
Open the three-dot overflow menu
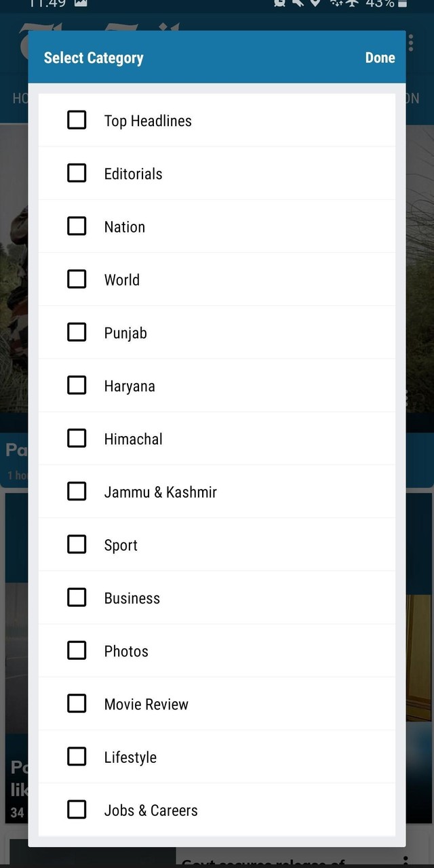[411, 43]
